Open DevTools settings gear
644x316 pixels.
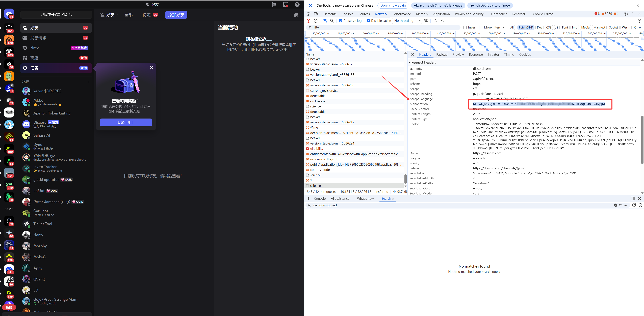(x=626, y=14)
